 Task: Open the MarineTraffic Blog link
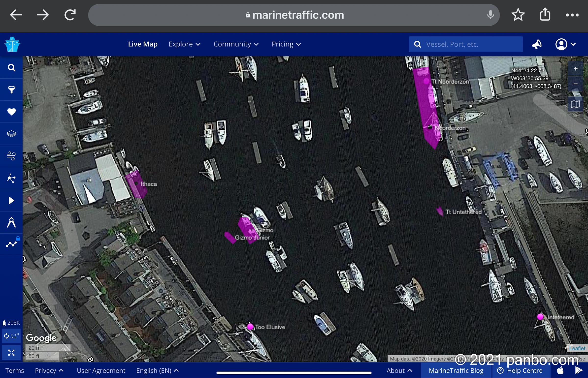[456, 371]
